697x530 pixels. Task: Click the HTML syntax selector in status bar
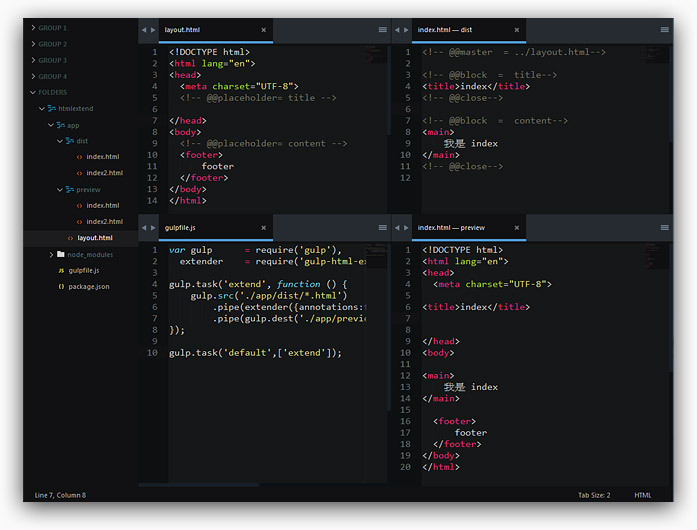click(x=643, y=495)
